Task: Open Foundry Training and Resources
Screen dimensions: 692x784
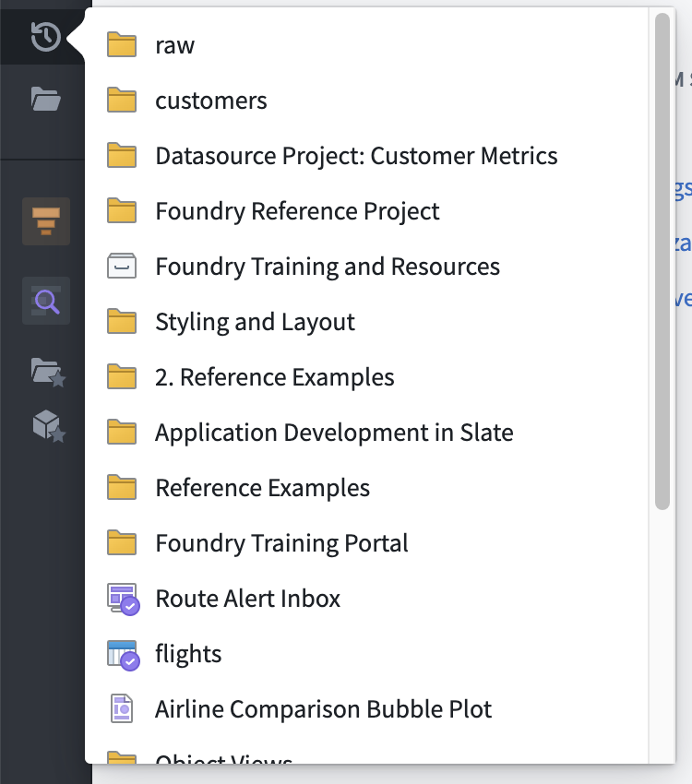Action: coord(328,267)
